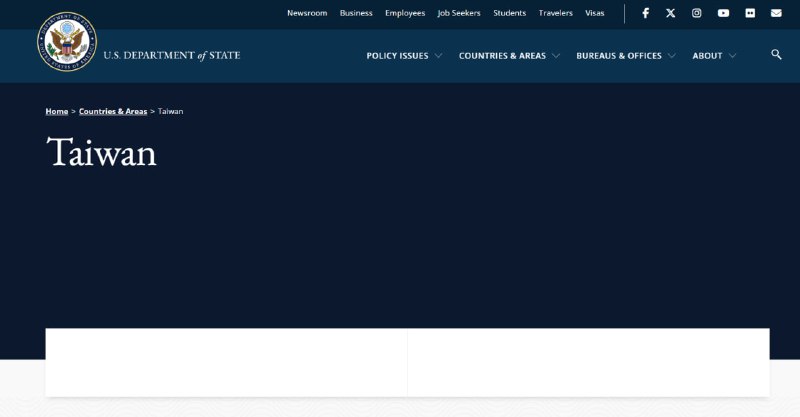Click the envelope email icon
The image size is (800, 417).
776,13
